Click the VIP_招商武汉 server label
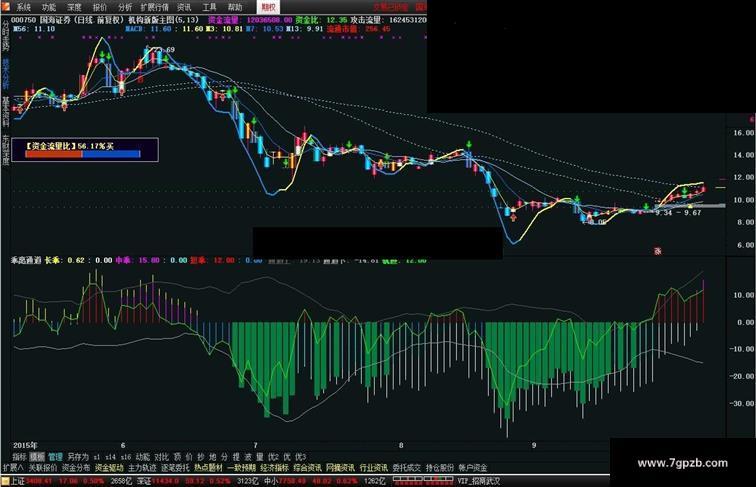Viewport: 756px width, 487px height. point(478,481)
